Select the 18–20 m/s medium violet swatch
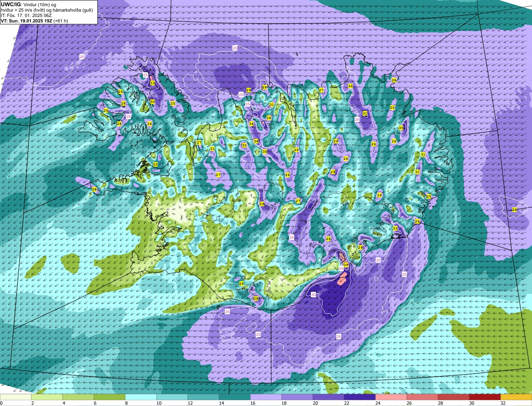Screen dimensions: 532x406 click(x=297, y=397)
